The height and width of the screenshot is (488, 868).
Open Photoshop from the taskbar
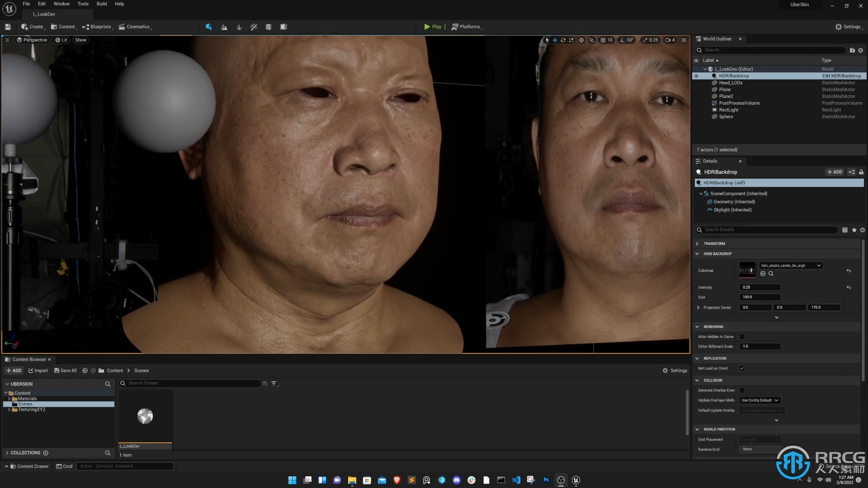click(546, 480)
